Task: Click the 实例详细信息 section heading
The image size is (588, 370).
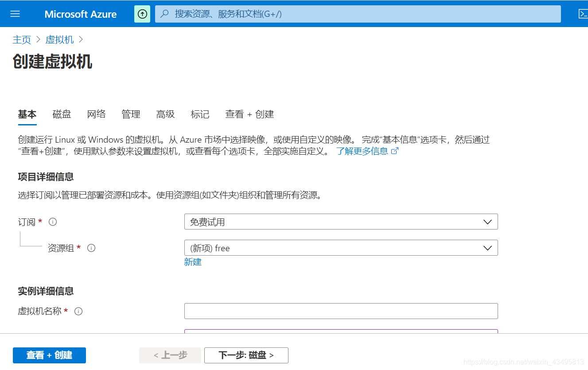Action: 46,291
